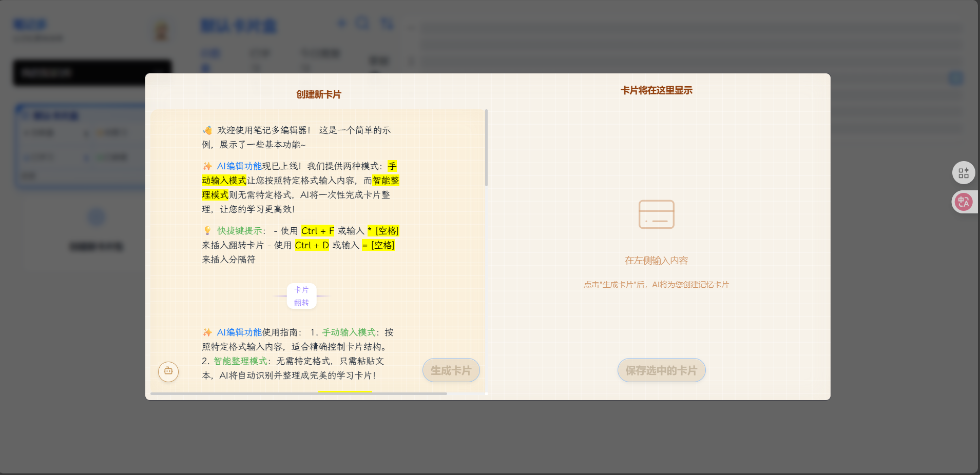Click the highlighted '= [空格]' text
The image size is (980, 475).
coord(378,245)
